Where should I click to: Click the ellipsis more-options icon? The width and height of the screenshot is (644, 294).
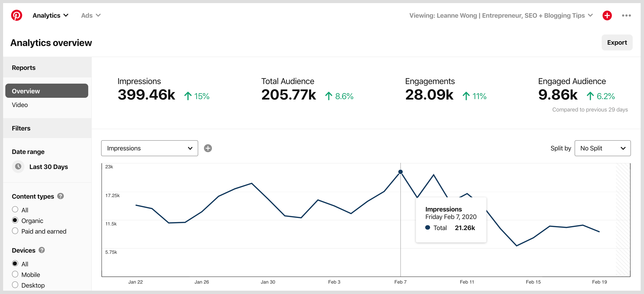(626, 15)
